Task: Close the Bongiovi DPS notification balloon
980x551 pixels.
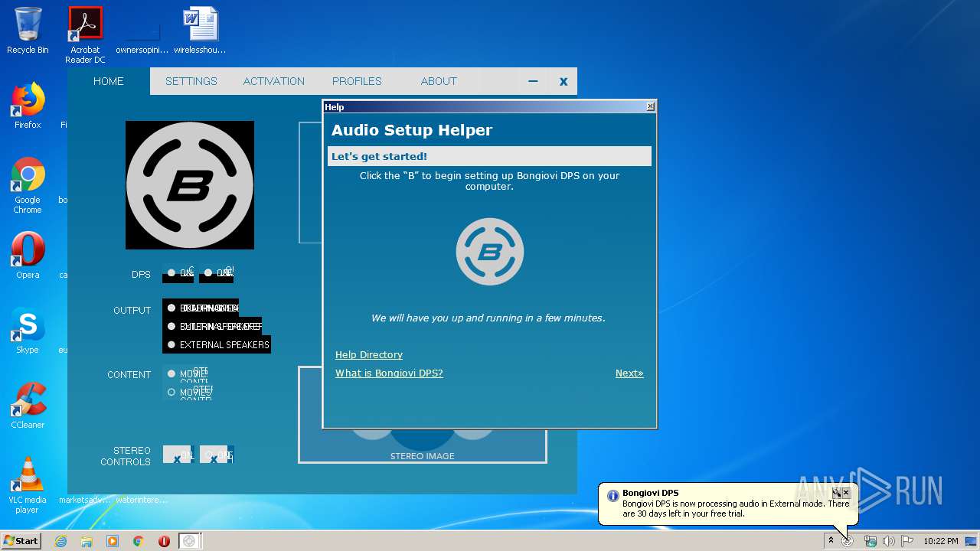Action: 846,493
